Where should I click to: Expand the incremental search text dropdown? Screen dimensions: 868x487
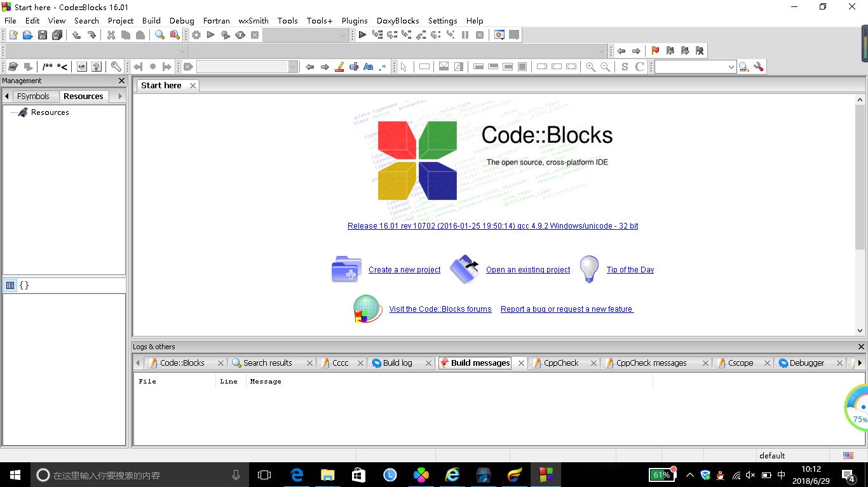pyautogui.click(x=293, y=67)
